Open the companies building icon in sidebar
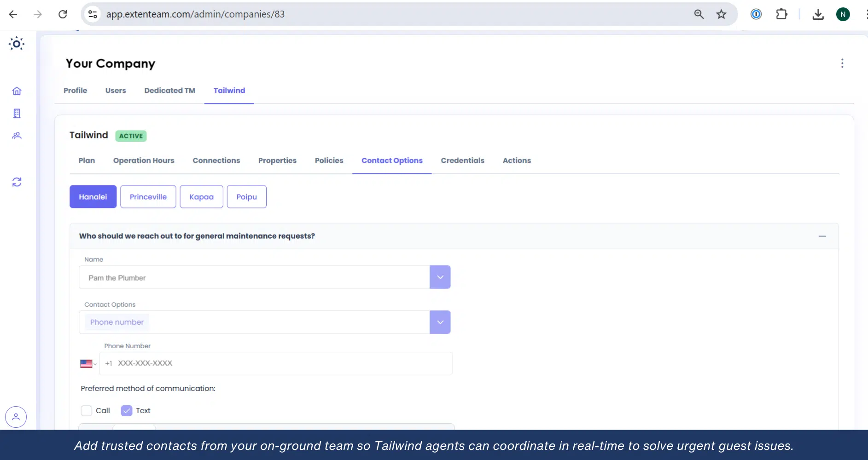This screenshot has width=868, height=460. point(17,114)
